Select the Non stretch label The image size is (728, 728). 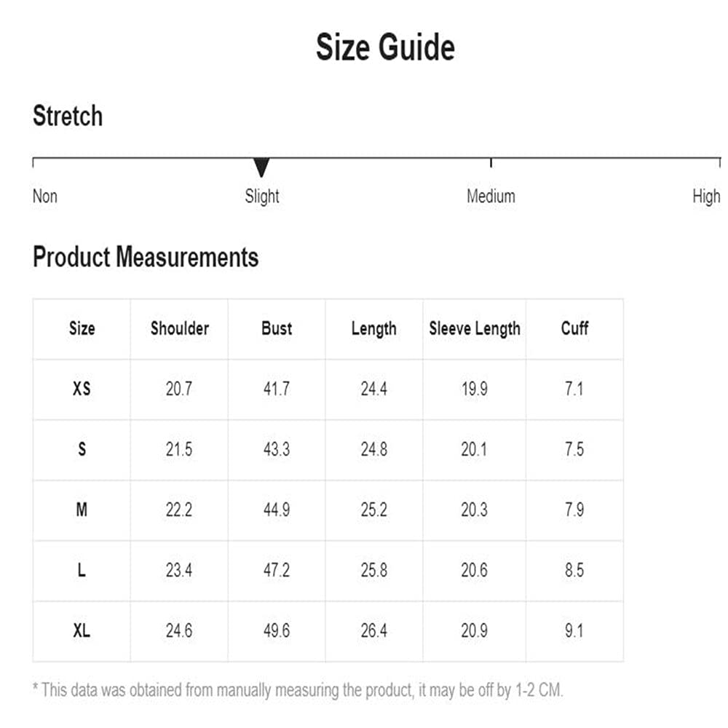pos(45,196)
